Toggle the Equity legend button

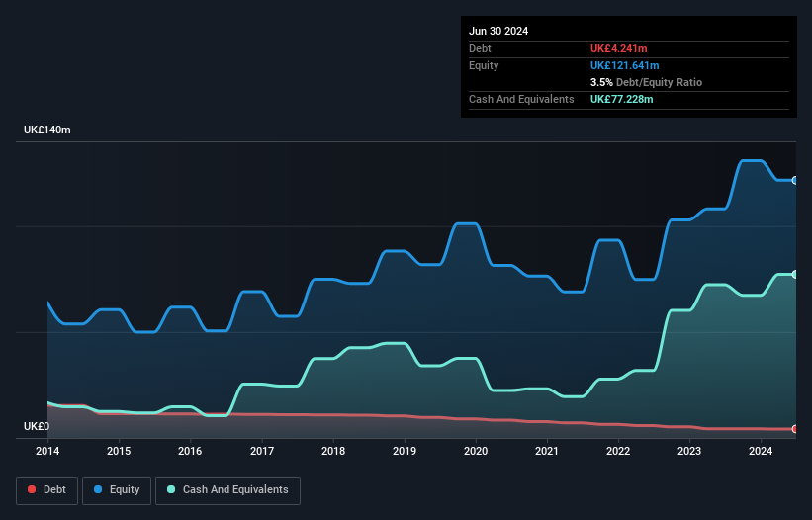pos(117,490)
